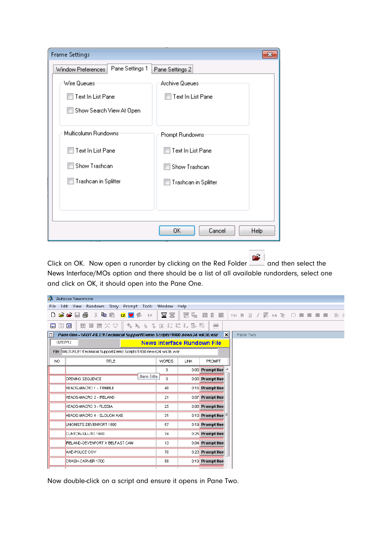Screen dimensions: 392x555
Task: Click the move item up arrow icon
Action: click(107, 326)
